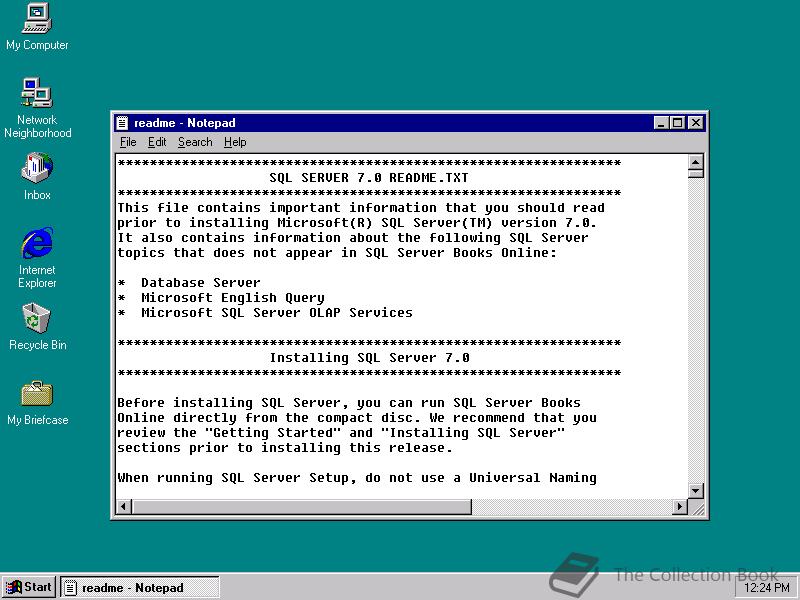Open the Help menu in Notepad

coord(235,142)
